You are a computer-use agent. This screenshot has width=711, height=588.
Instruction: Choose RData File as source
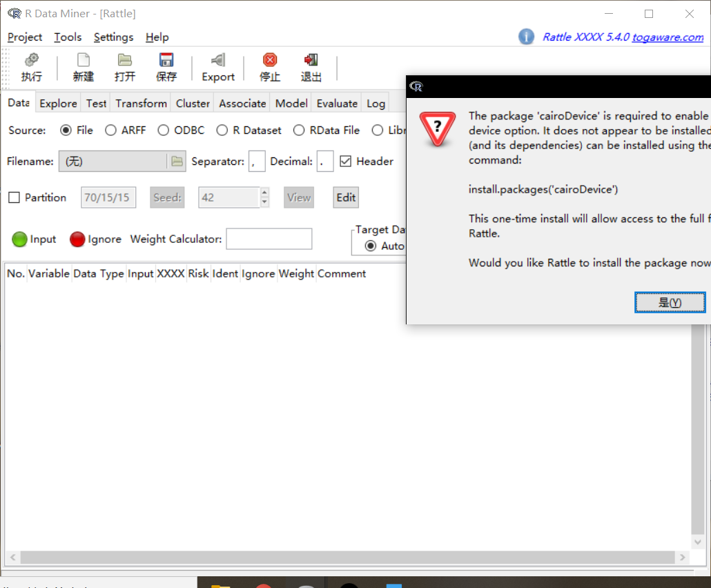tap(299, 130)
